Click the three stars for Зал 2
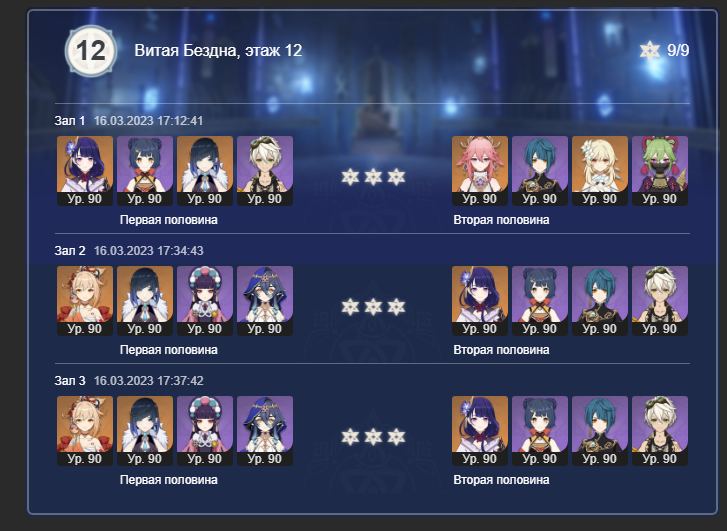Viewport: 727px width, 531px height. click(373, 307)
